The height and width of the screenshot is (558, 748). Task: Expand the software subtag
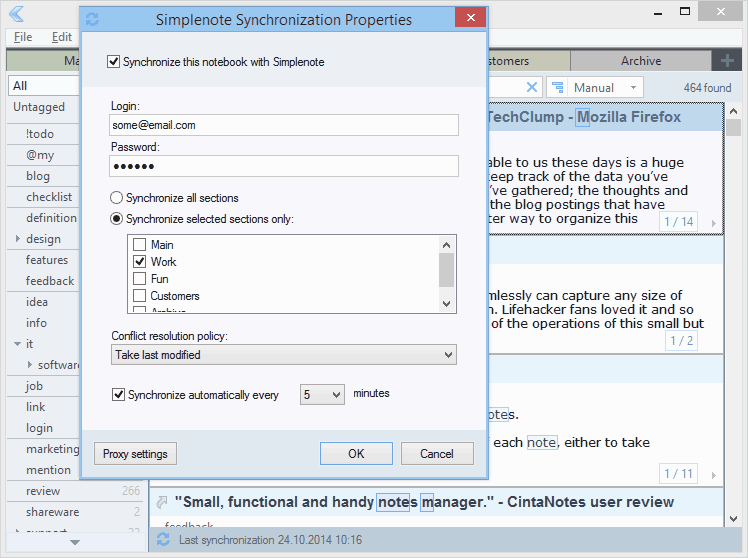tap(30, 365)
